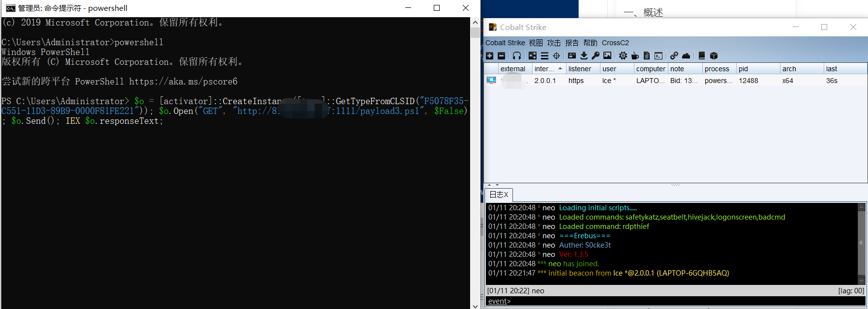Click the Connect to team server plus icon
Viewport: 868px width, 309px height.
click(x=489, y=56)
